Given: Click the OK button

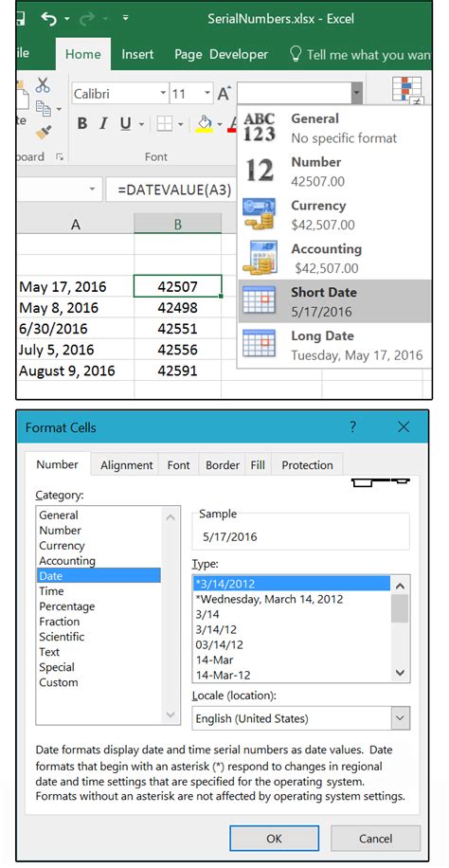Looking at the screenshot, I should 274,839.
